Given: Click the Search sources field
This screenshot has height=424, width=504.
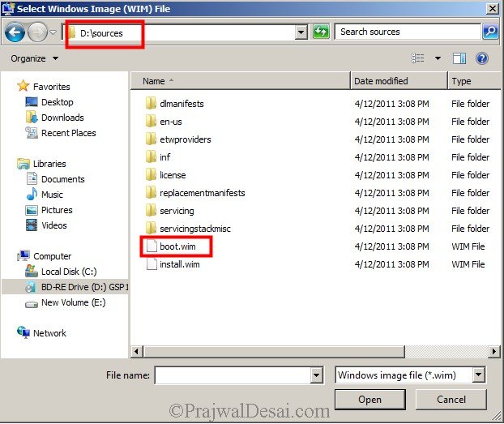Looking at the screenshot, I should click(x=408, y=32).
